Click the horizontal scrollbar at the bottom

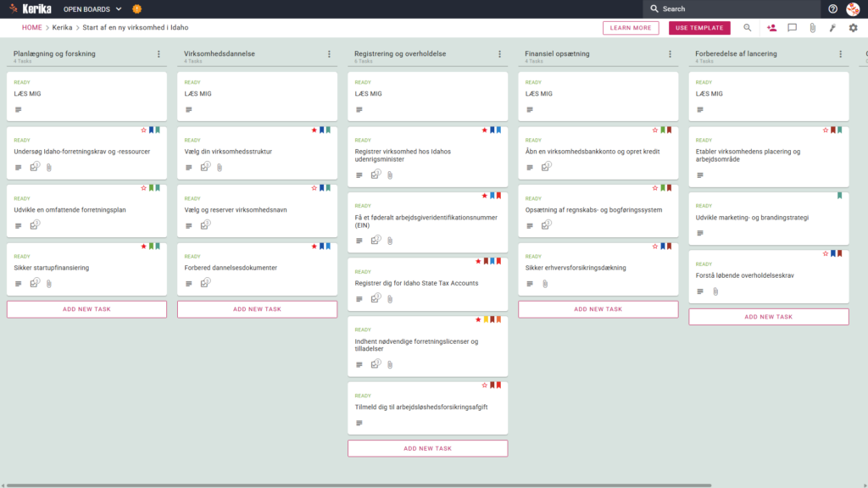(359, 485)
